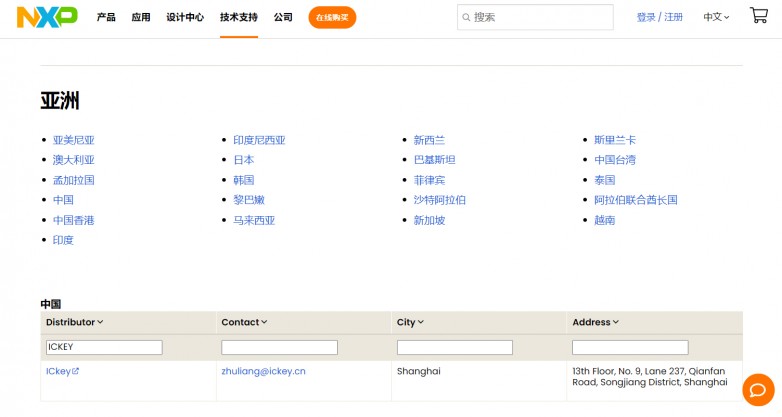Expand the 中文 language dropdown

[716, 17]
